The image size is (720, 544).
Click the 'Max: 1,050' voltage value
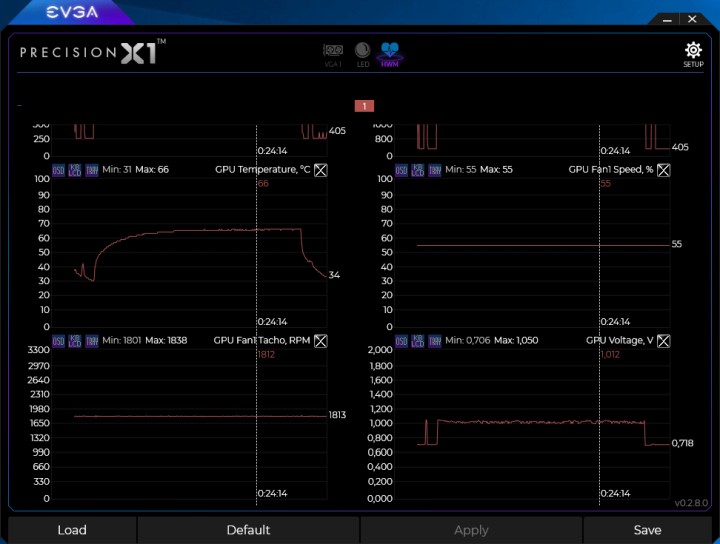pos(516,340)
